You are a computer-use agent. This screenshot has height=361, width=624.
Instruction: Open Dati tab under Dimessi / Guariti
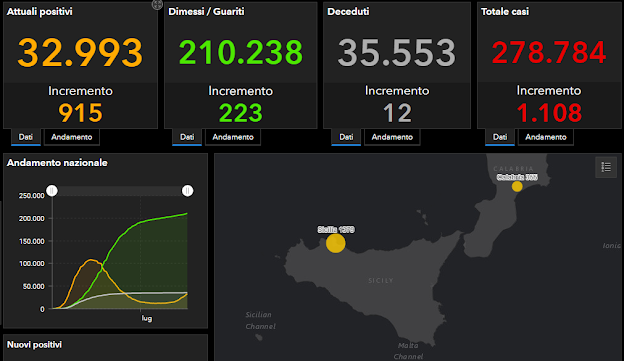pos(187,137)
